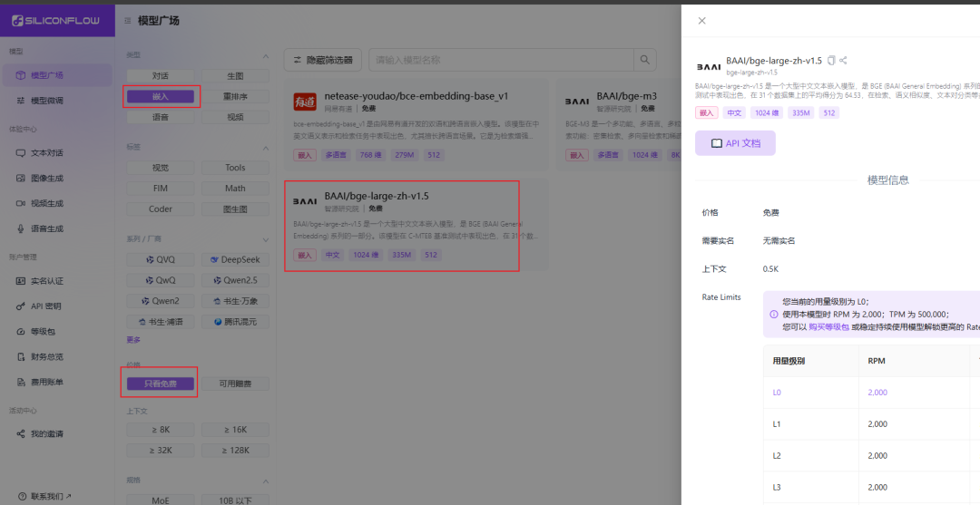This screenshot has width=980, height=505.
Task: Show 更多 series options
Action: pos(133,340)
